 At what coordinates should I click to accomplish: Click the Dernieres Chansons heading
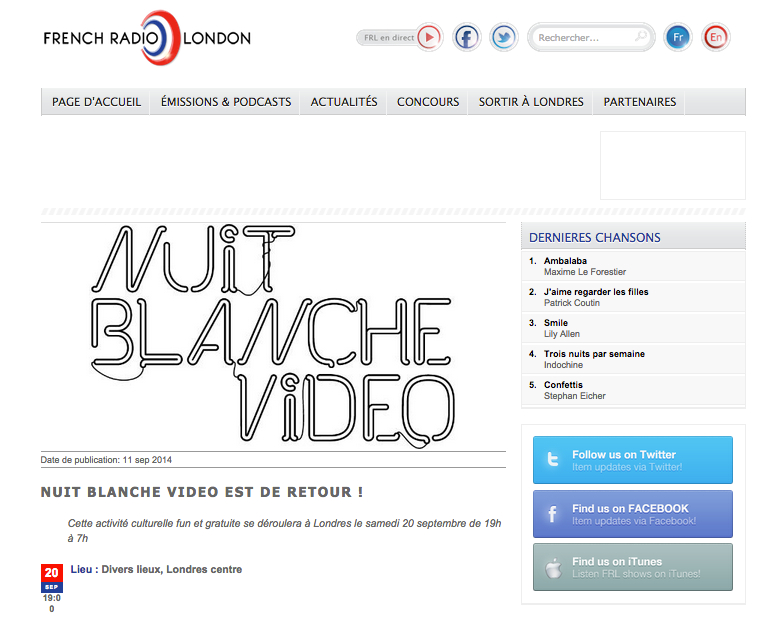(x=594, y=238)
